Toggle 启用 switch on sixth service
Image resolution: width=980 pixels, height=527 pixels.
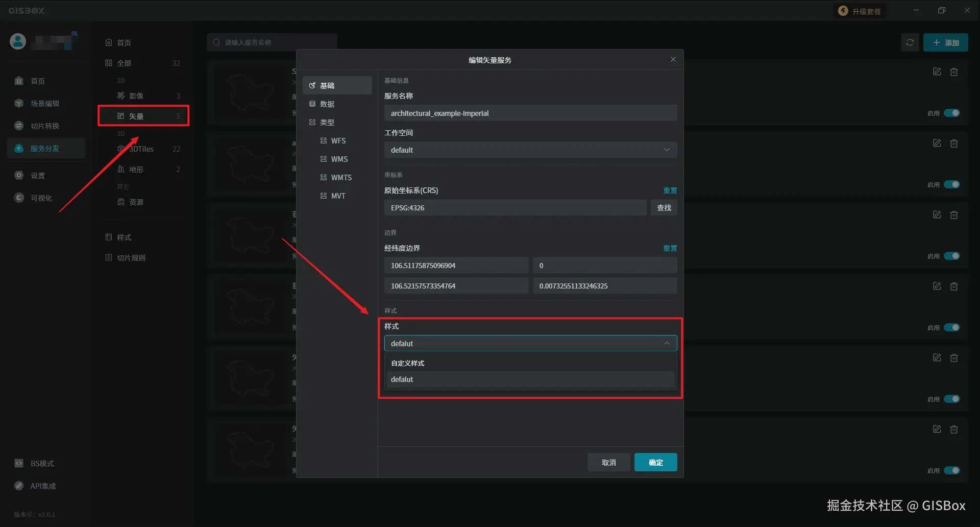point(951,470)
